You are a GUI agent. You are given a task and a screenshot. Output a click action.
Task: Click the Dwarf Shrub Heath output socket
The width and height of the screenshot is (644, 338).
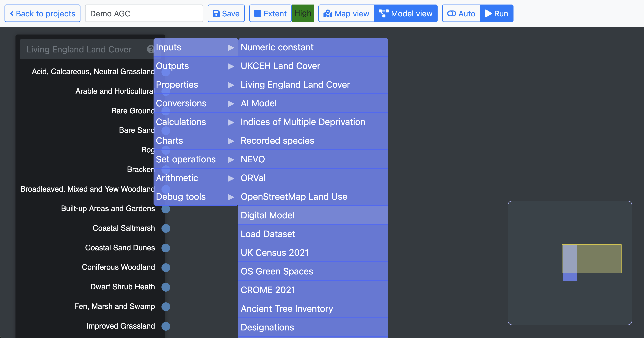point(166,287)
